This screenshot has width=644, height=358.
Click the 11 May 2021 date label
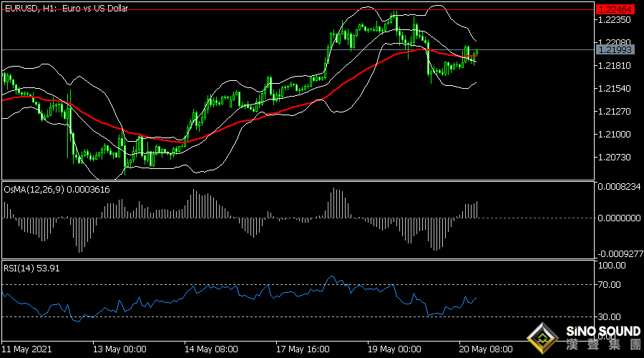point(26,350)
